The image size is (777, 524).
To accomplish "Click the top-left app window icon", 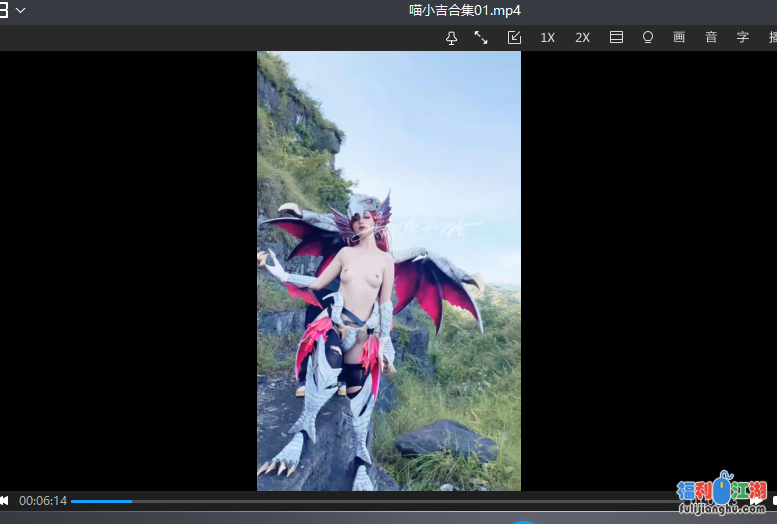I will [x=4, y=10].
